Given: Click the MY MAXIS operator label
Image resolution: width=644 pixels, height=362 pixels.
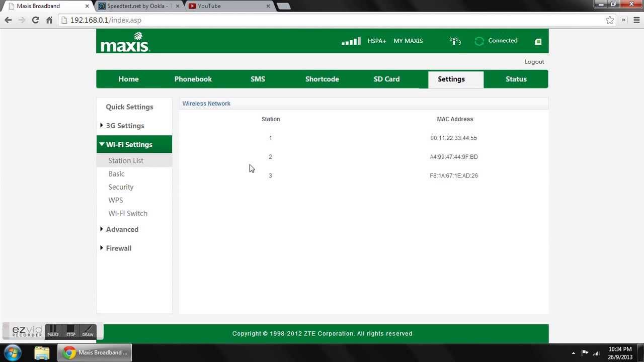Looking at the screenshot, I should coord(408,41).
